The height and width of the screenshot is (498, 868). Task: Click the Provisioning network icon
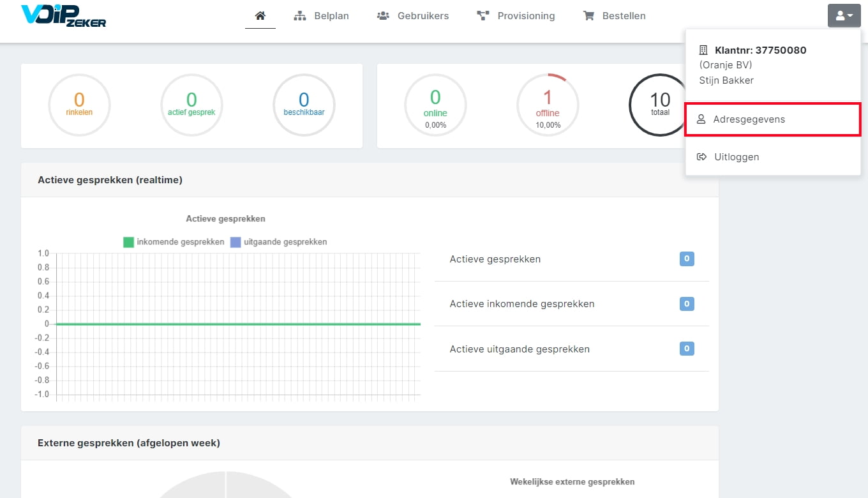pyautogui.click(x=483, y=16)
